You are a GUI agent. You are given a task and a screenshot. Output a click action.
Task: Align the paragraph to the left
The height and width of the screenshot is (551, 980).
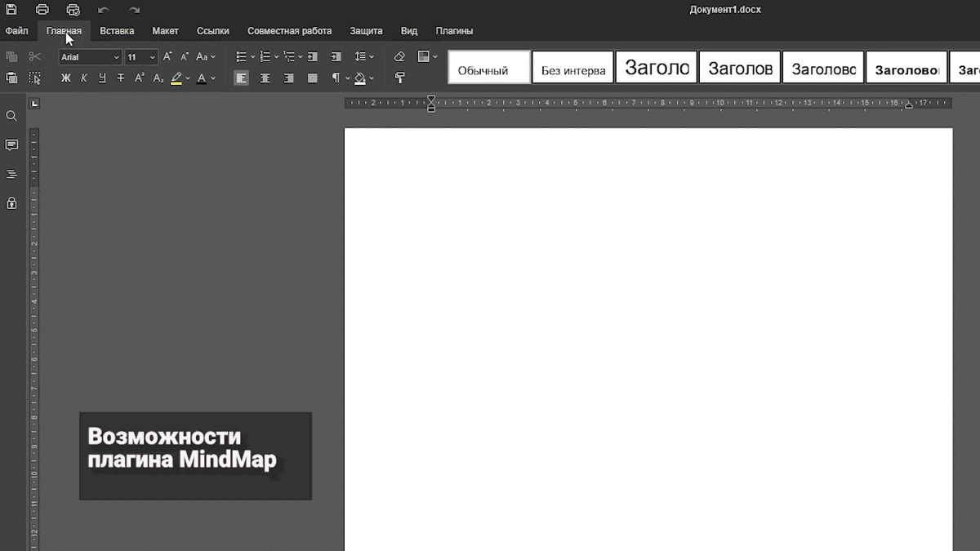(241, 78)
